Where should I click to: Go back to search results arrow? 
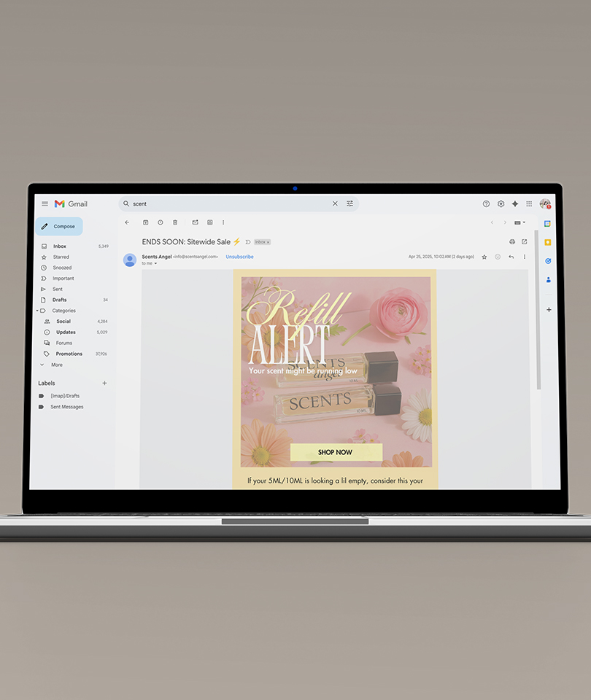(127, 222)
